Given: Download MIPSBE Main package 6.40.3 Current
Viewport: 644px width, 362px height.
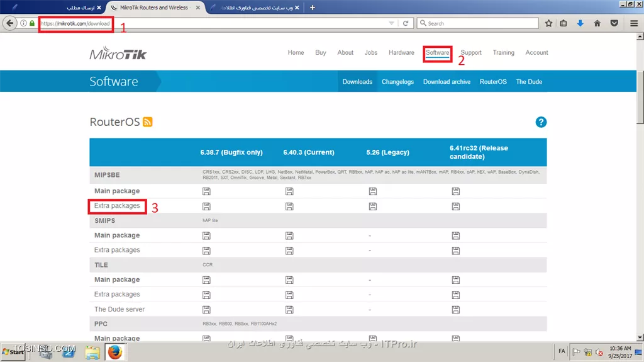Looking at the screenshot, I should tap(289, 191).
